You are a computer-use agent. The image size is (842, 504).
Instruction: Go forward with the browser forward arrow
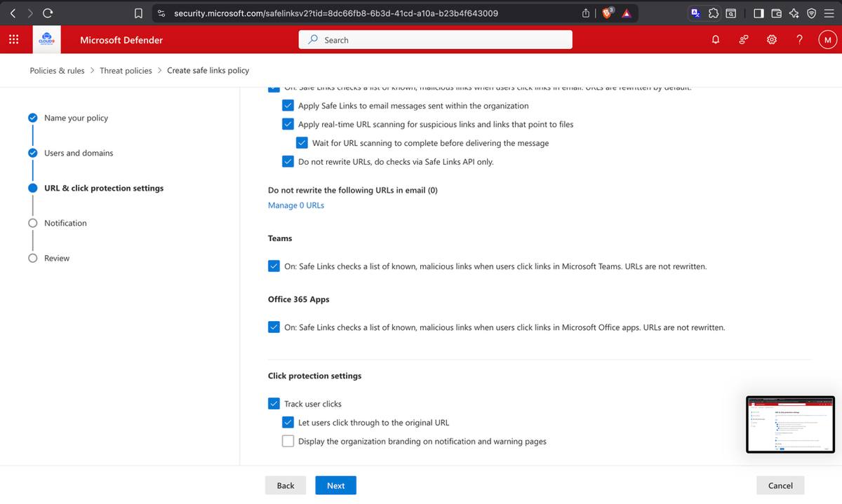tap(30, 13)
